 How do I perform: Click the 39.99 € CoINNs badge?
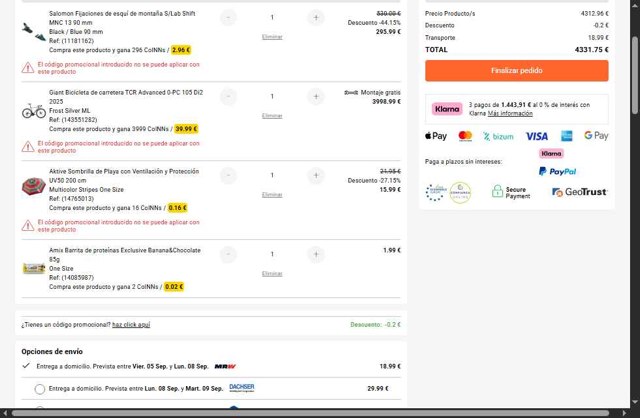pyautogui.click(x=186, y=129)
